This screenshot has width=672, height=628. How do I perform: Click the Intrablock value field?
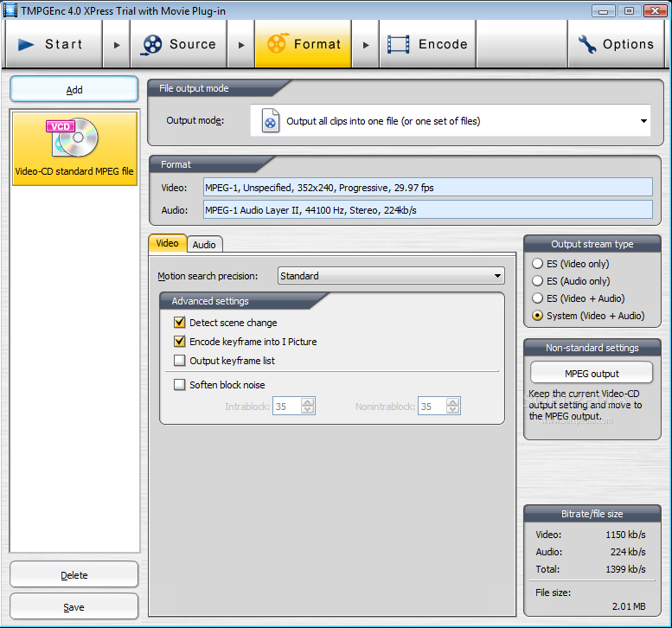(287, 406)
